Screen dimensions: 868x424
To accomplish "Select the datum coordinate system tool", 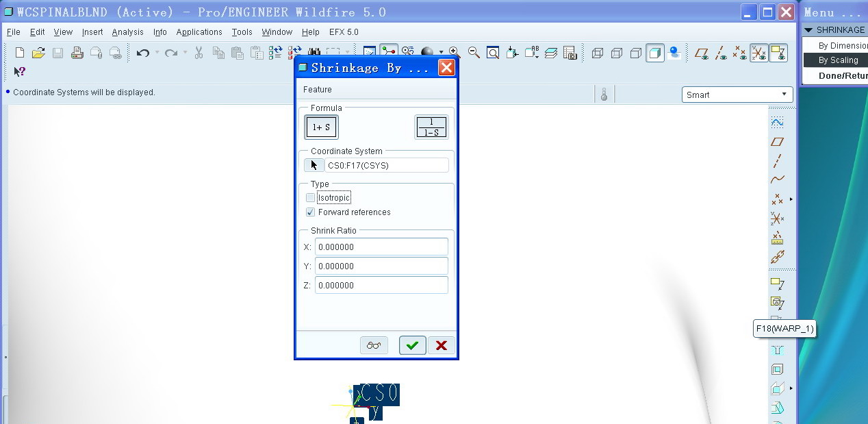I will (x=777, y=219).
